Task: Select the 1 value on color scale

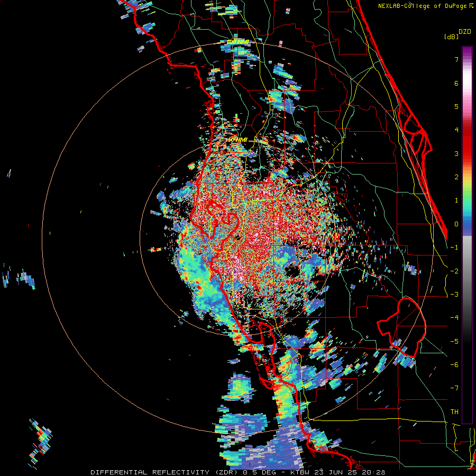Action: click(456, 200)
